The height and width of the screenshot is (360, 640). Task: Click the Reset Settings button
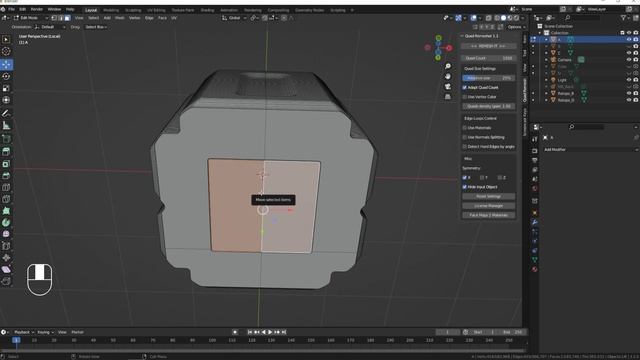pos(489,196)
